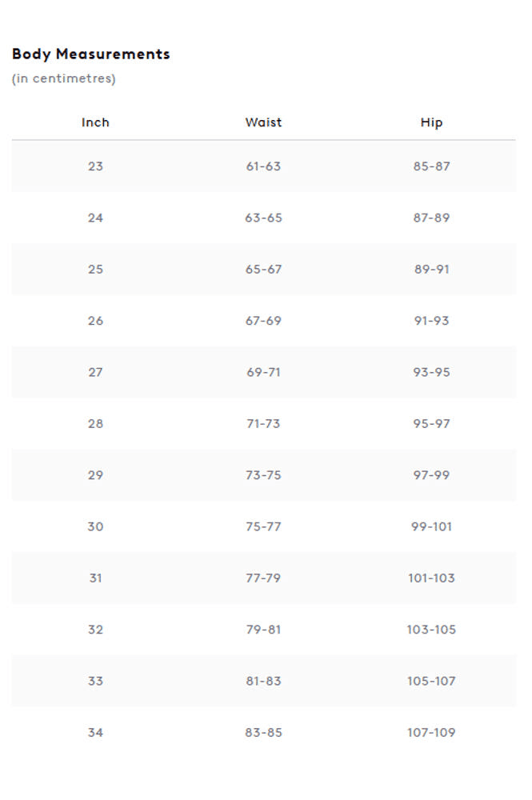Click the Hip column header
The height and width of the screenshot is (800, 532).
pyautogui.click(x=431, y=123)
